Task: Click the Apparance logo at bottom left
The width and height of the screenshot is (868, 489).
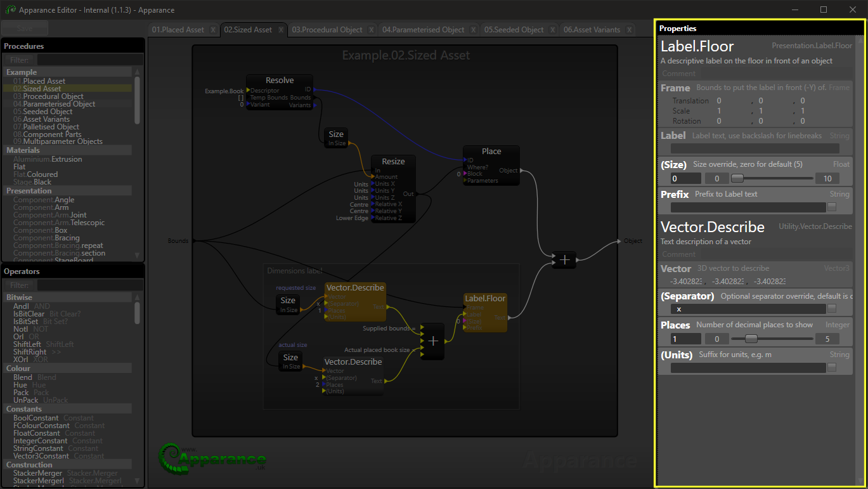Action: (213, 457)
